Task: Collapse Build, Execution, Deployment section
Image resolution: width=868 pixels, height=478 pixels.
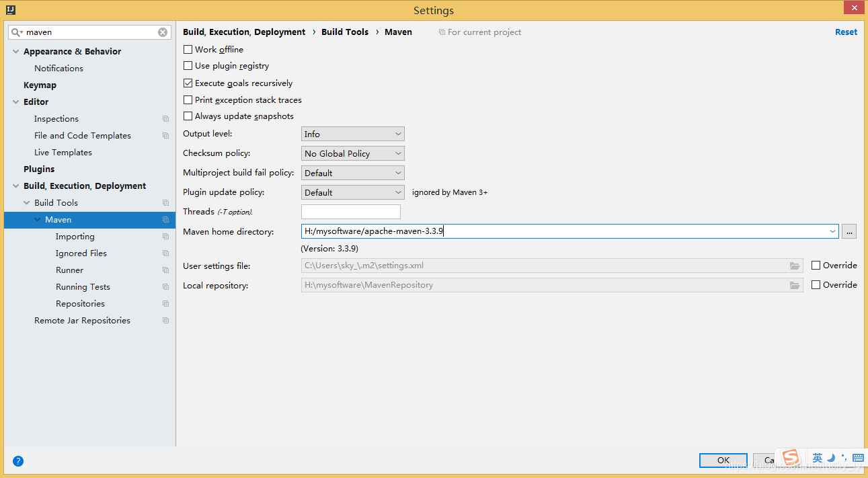Action: click(16, 186)
